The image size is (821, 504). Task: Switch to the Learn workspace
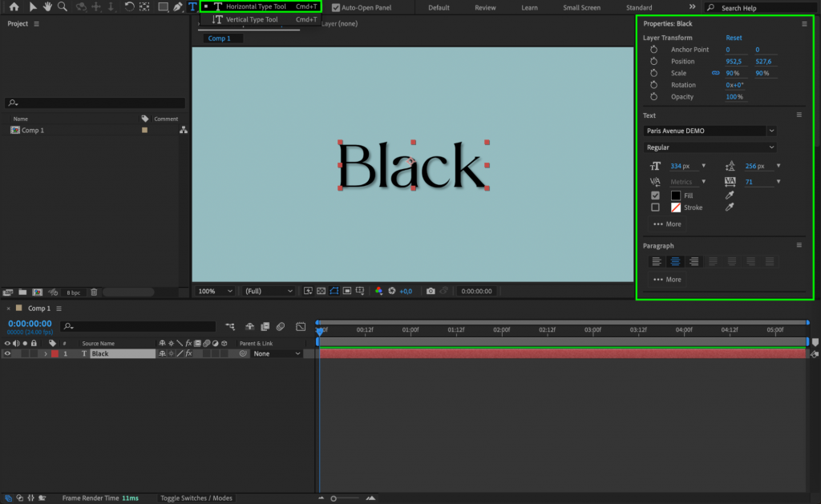point(529,7)
